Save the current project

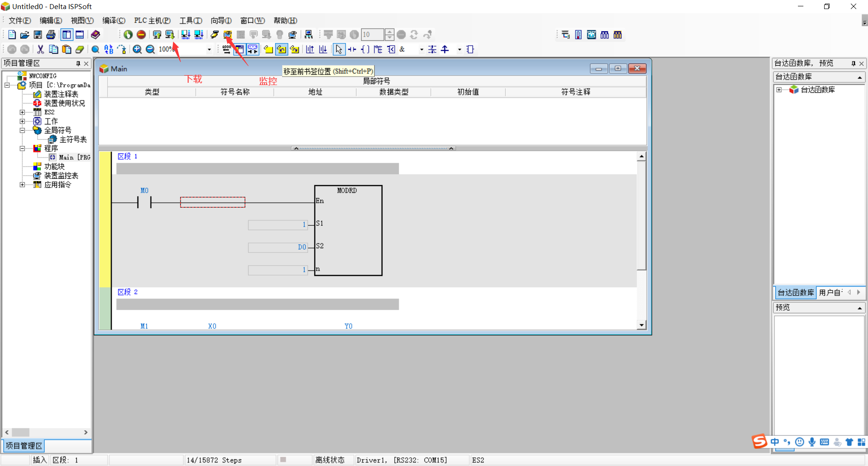click(38, 35)
